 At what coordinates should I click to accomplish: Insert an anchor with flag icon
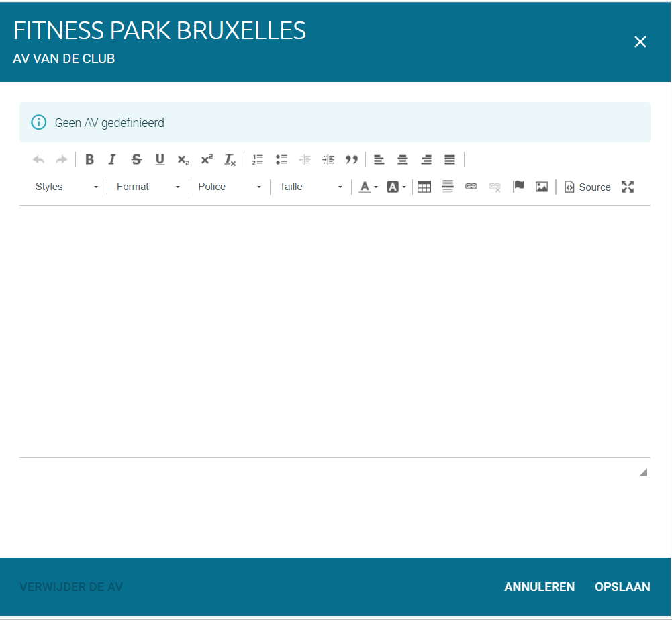tap(518, 187)
